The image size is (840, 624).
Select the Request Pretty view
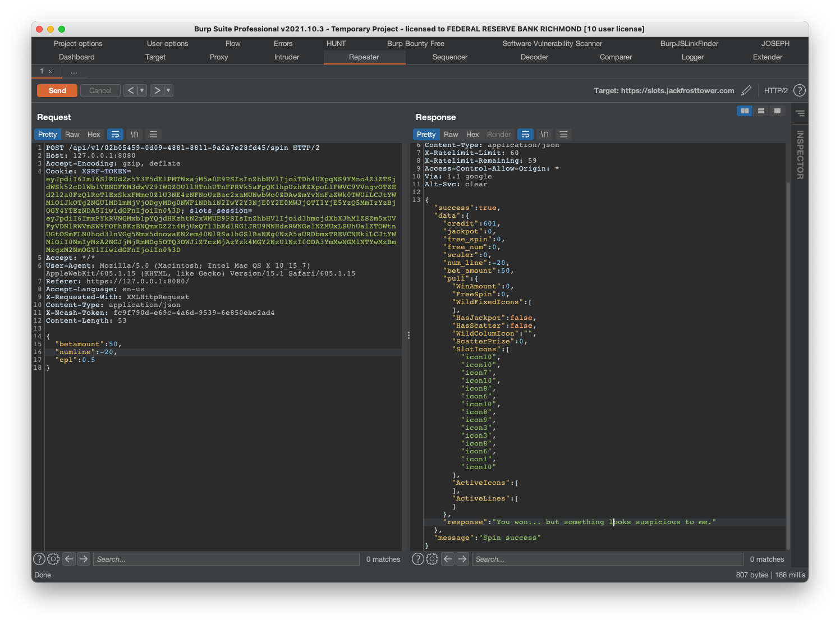(48, 134)
